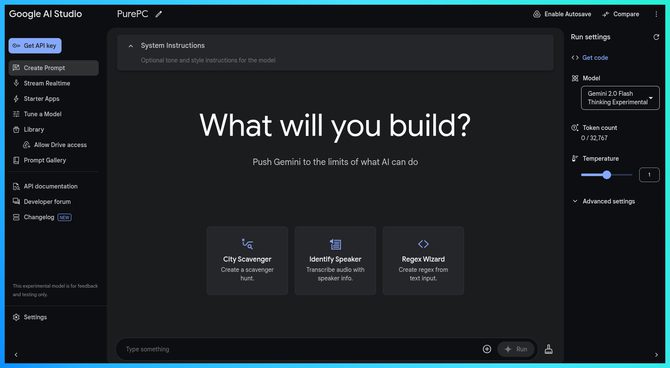Click the Identify Speaker icon
The image size is (670, 368).
coord(335,244)
